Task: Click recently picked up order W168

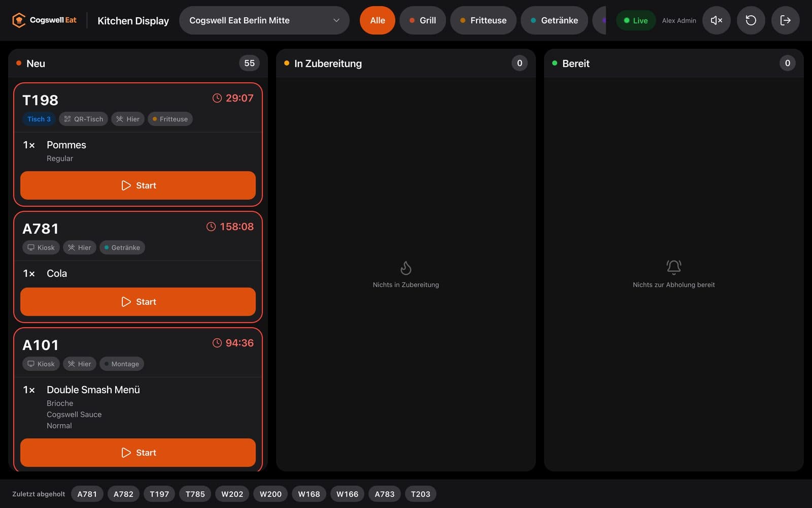Action: coord(309,494)
